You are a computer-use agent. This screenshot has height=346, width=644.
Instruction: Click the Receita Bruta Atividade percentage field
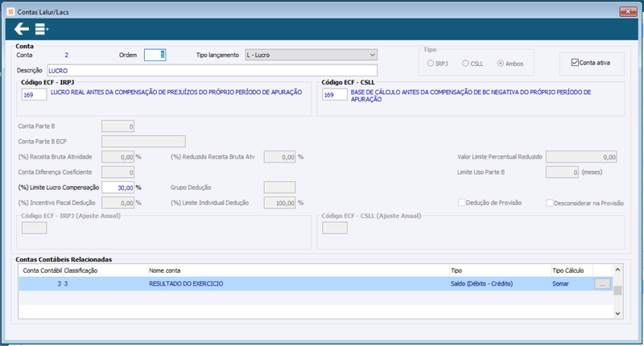coord(118,157)
